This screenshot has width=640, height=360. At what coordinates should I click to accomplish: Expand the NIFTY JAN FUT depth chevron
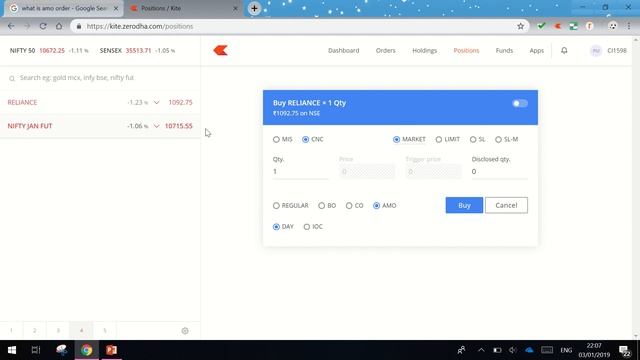(x=156, y=126)
